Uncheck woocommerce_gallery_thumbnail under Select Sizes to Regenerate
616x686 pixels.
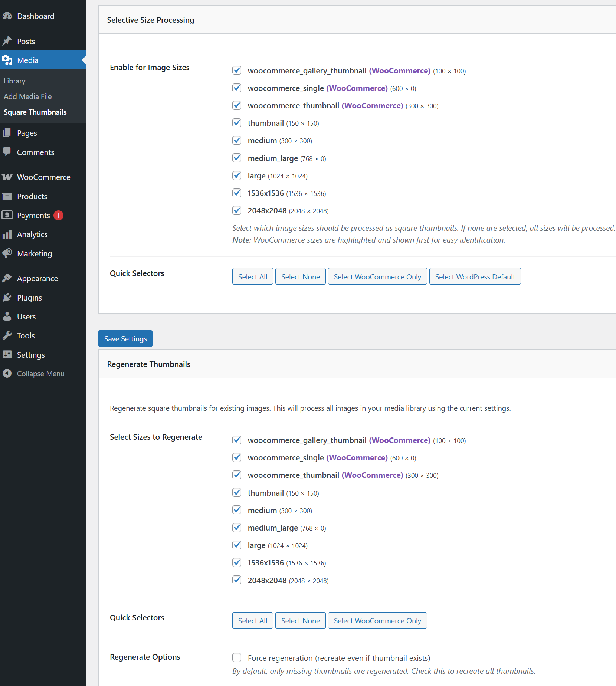click(237, 440)
